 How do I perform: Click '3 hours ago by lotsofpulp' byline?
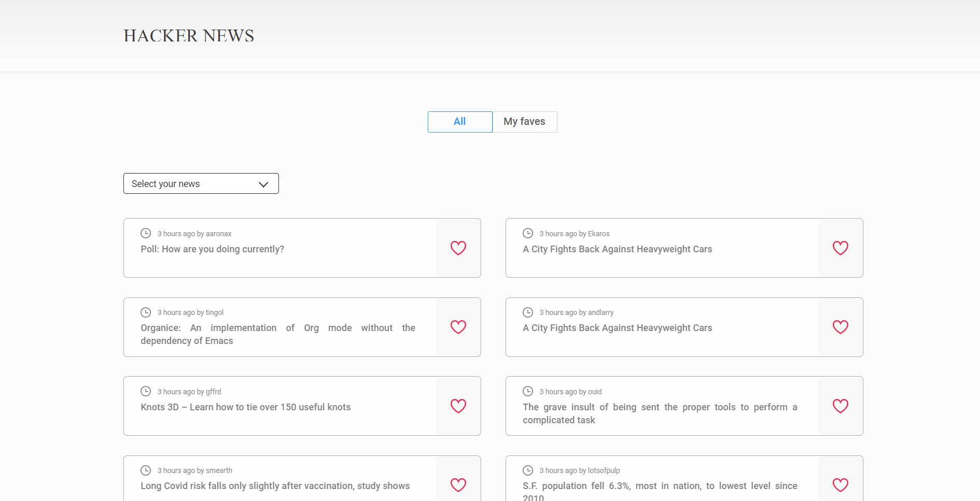[580, 470]
